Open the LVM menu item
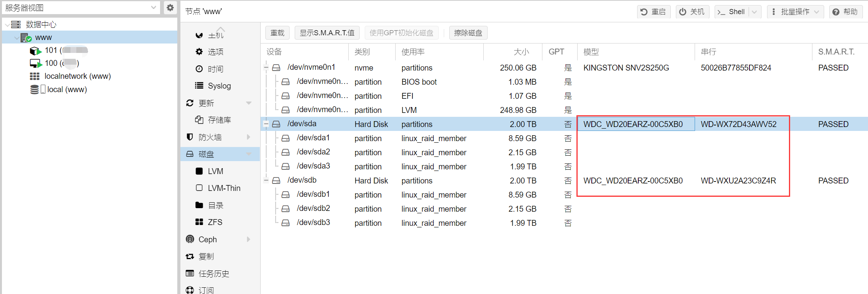This screenshot has height=294, width=868. pos(215,171)
